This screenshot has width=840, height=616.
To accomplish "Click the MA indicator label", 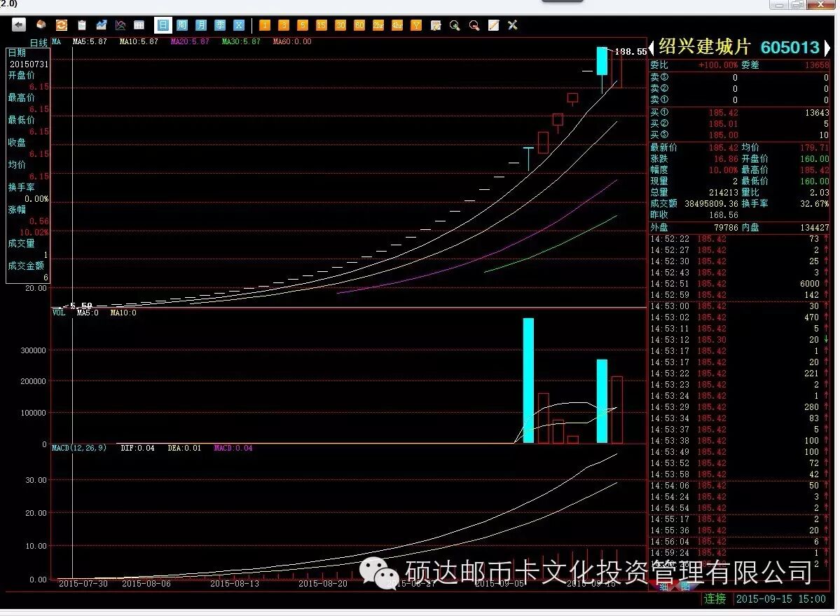I will (56, 42).
